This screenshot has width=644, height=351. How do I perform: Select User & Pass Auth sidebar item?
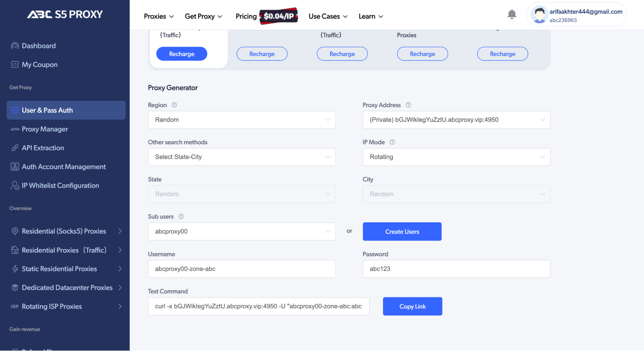[66, 110]
